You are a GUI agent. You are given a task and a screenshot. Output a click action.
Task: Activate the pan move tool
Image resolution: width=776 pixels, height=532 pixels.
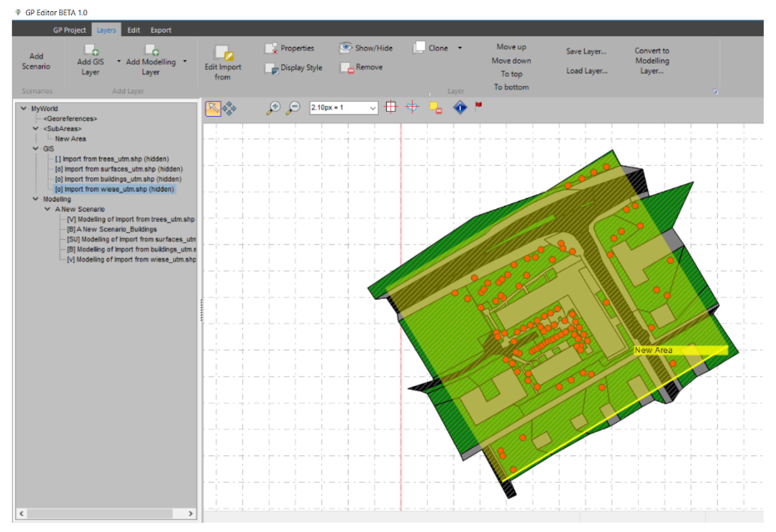[x=229, y=108]
